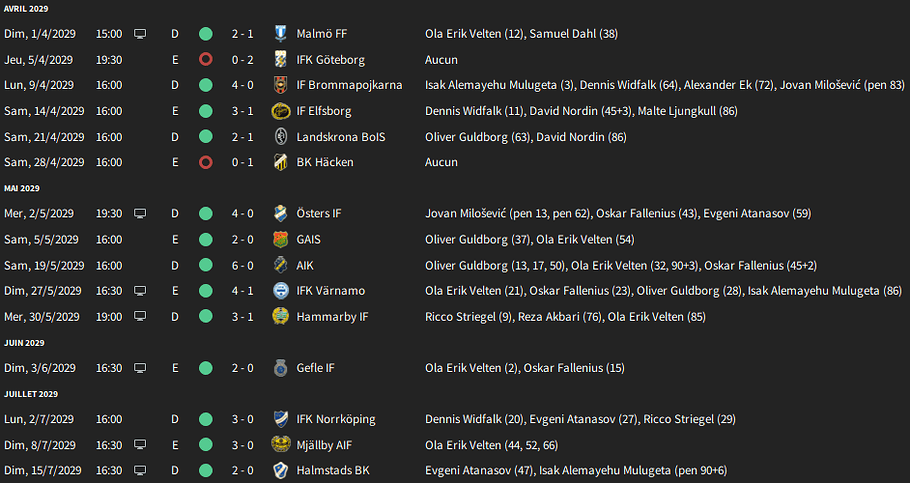Select the Halmstads BK fixture row date
The height and width of the screenshot is (483, 910).
[x=40, y=471]
